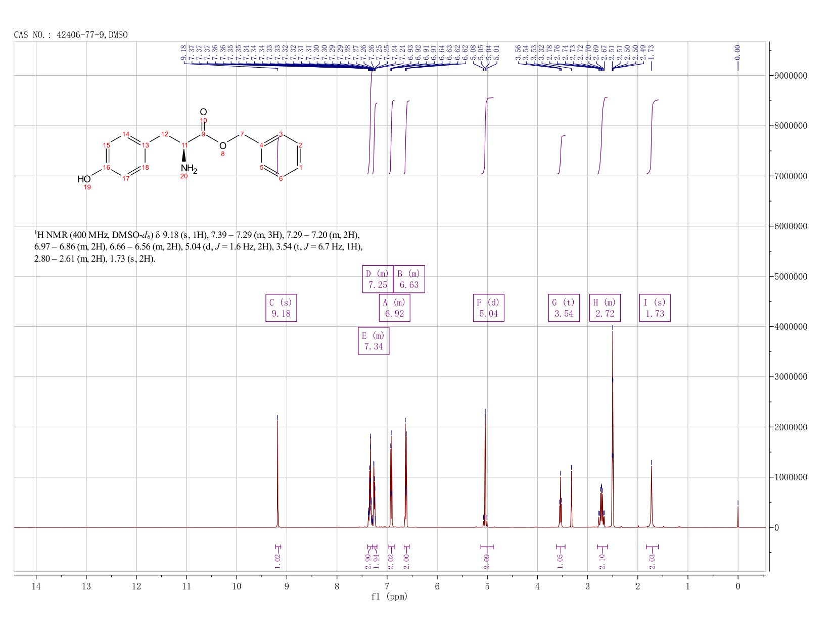Select the E (m) 7.34 multiplet box

[x=374, y=341]
